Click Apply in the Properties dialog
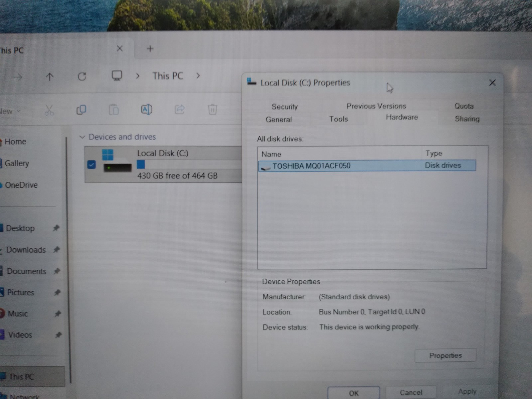This screenshot has width=532, height=399. [x=467, y=391]
